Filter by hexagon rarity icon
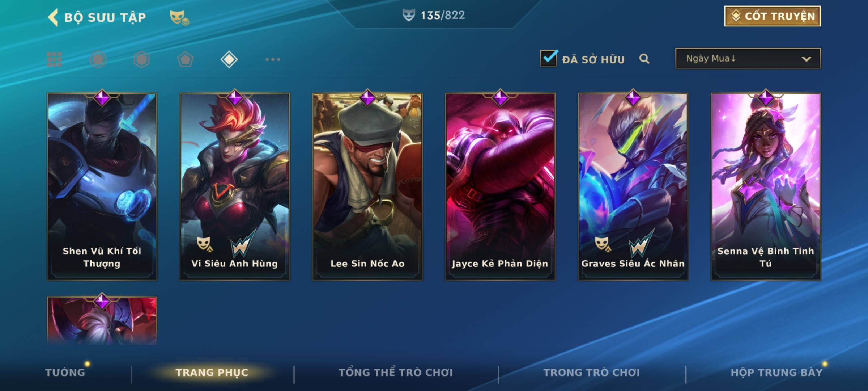 point(141,59)
